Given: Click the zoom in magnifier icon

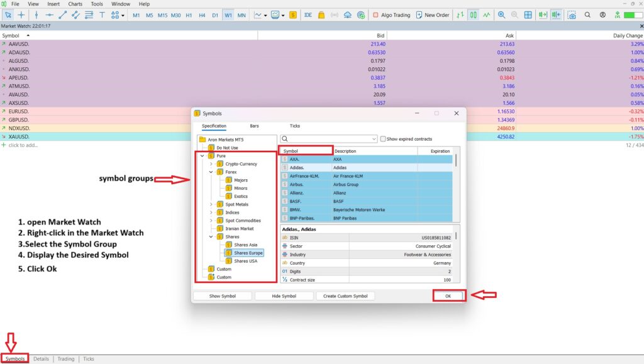Looking at the screenshot, I should (x=501, y=14).
